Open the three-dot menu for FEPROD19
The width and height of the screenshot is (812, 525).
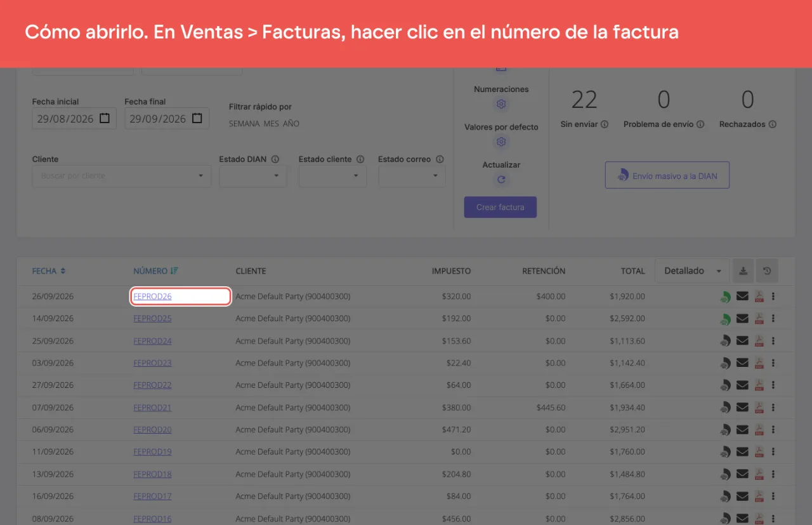(x=773, y=452)
